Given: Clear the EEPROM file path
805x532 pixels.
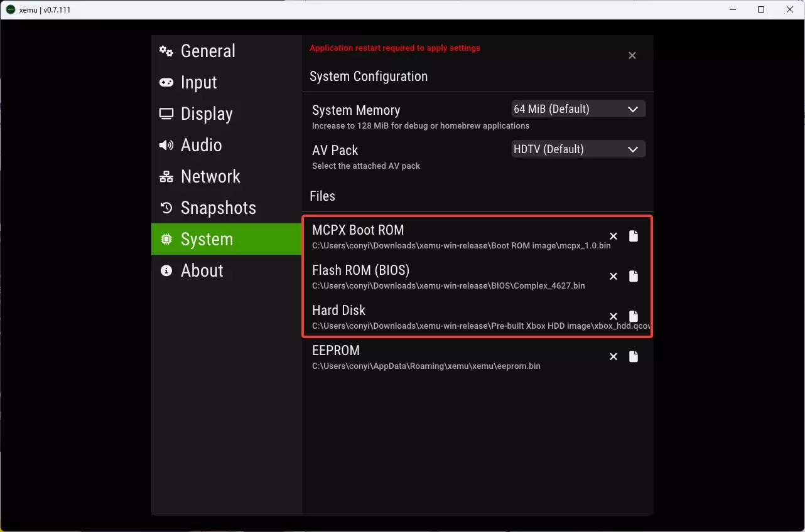Looking at the screenshot, I should click(613, 356).
